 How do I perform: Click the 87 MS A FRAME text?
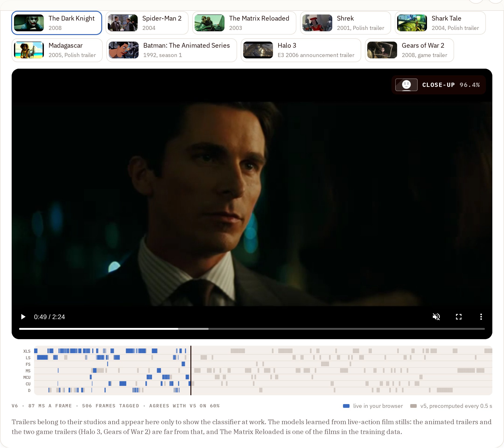(x=50, y=406)
